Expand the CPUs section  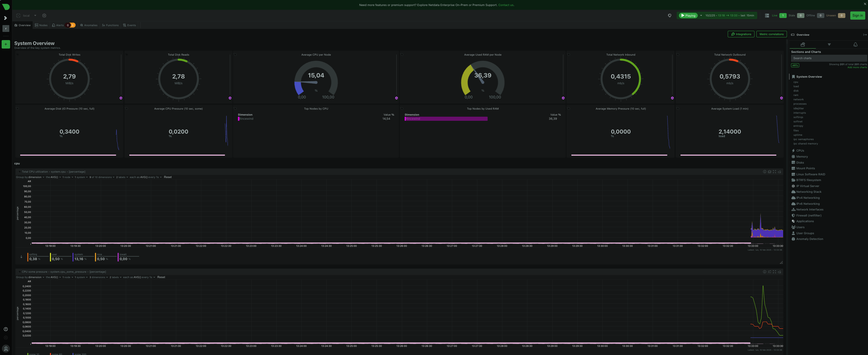pyautogui.click(x=800, y=151)
